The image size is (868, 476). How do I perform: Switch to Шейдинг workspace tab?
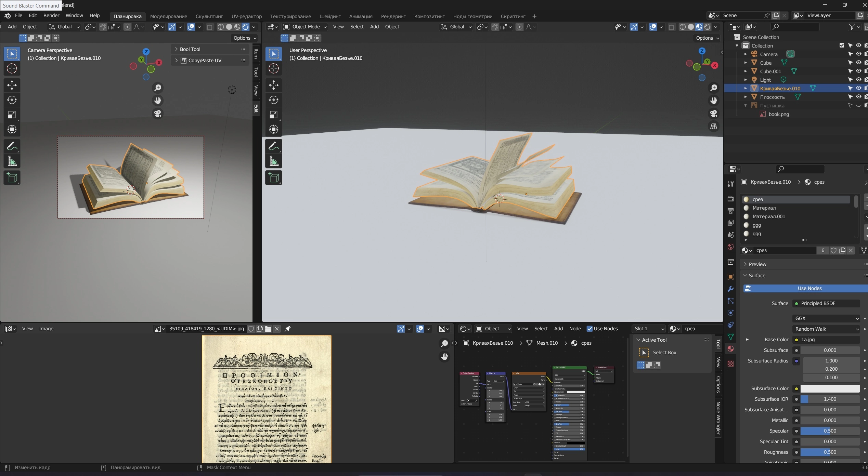tap(330, 16)
